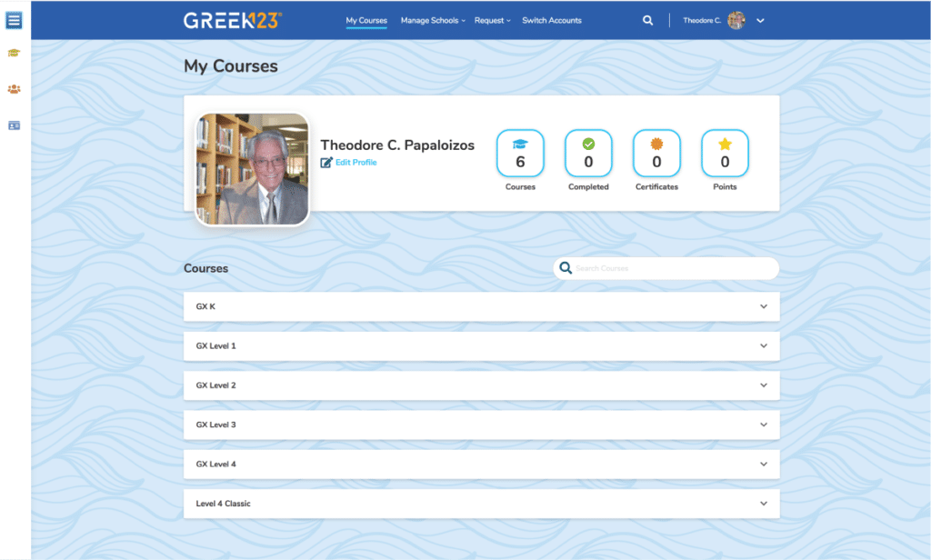The height and width of the screenshot is (560, 931).
Task: Select the My Courses menu item
Action: 366,20
